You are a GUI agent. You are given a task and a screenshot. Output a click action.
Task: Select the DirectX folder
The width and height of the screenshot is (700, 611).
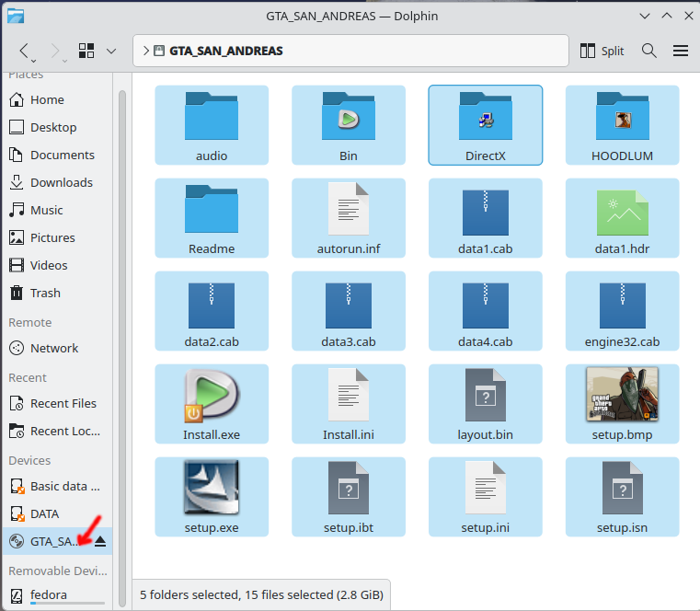[x=486, y=125]
